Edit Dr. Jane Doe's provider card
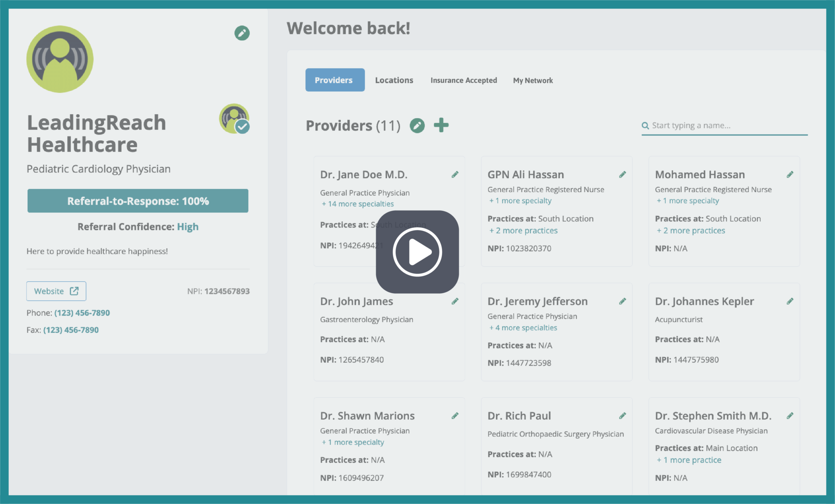835x504 pixels. pos(455,174)
